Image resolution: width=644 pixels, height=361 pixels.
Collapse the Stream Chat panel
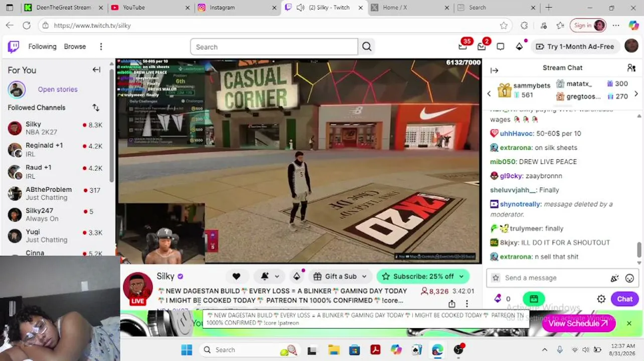(494, 71)
